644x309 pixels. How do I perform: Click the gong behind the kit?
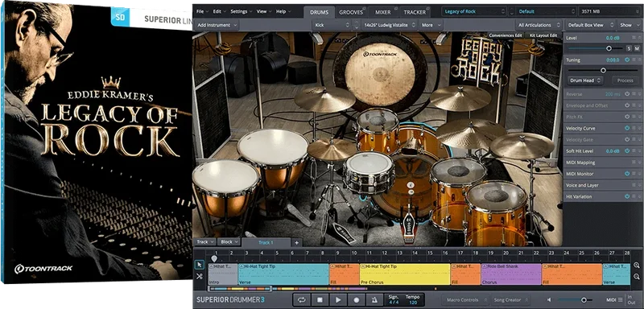[x=380, y=74]
